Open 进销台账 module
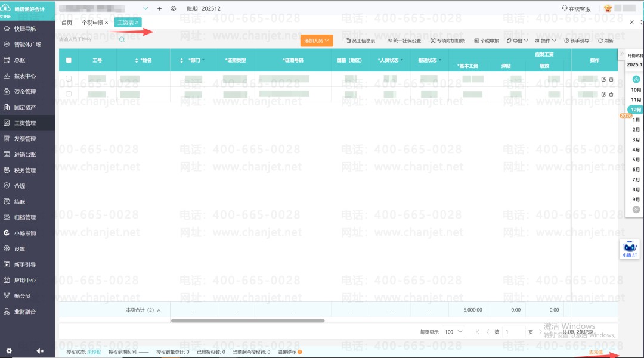This screenshot has width=644, height=358. (x=24, y=154)
